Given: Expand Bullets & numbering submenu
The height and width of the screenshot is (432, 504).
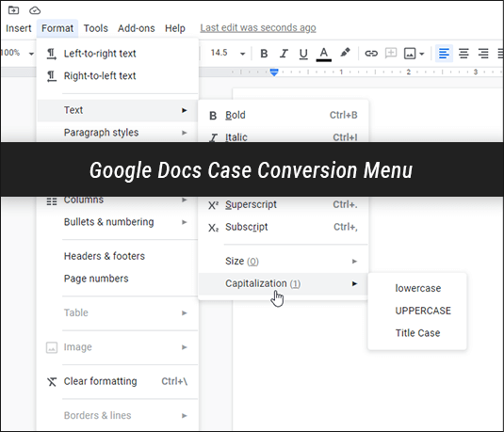Looking at the screenshot, I should click(x=118, y=222).
